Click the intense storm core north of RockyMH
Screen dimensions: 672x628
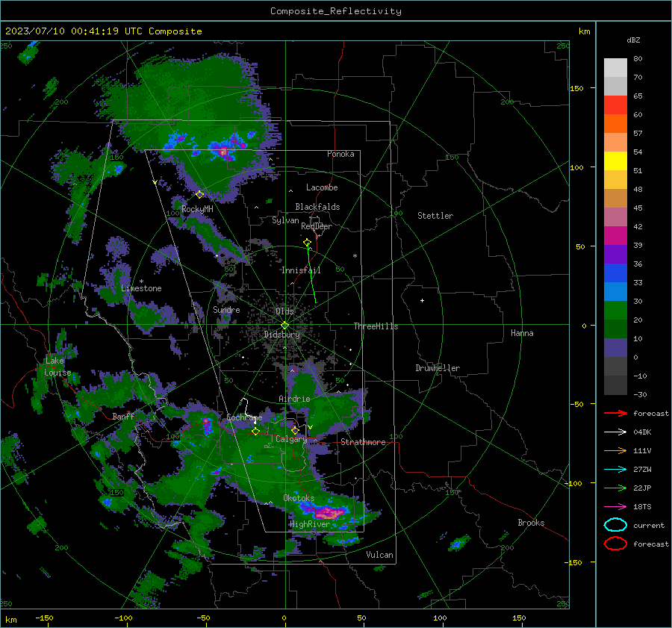(x=223, y=152)
